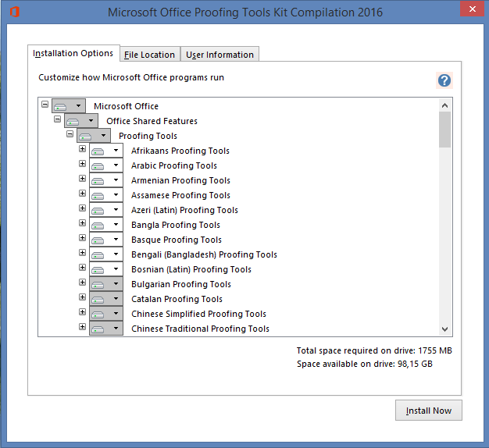Open the Bangla Proofing Tools dropdown arrow

(116, 224)
